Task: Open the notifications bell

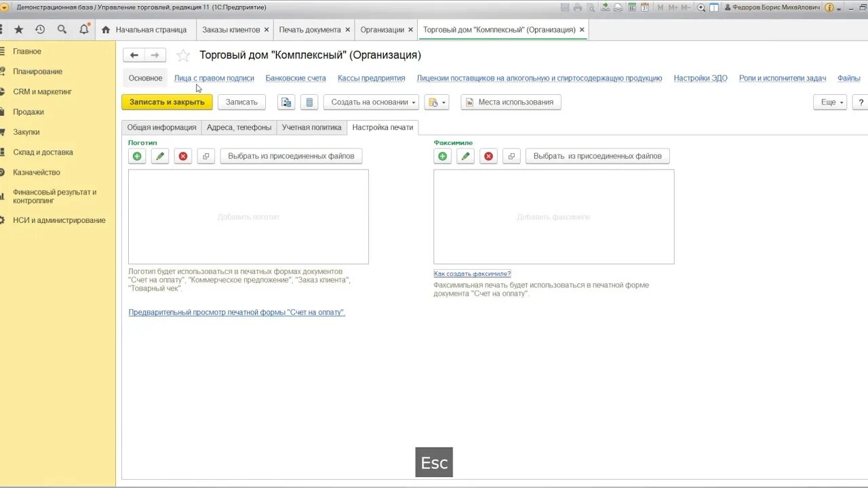Action: point(84,30)
